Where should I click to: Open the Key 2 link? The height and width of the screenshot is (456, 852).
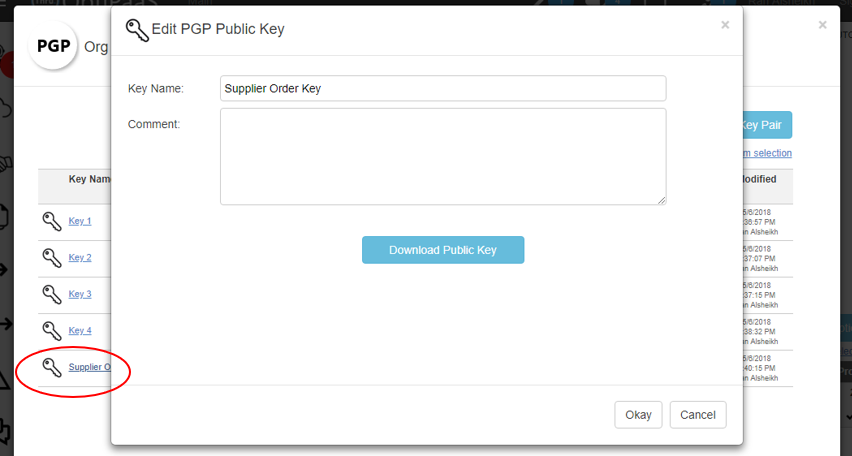tap(80, 258)
